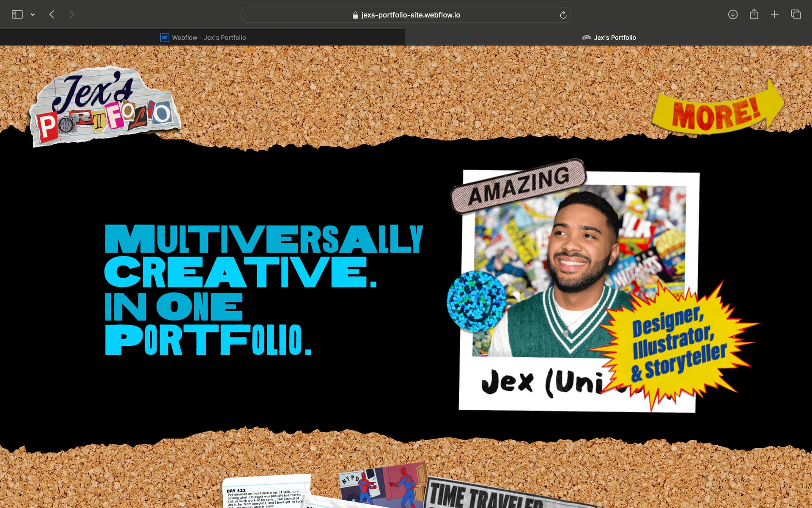
Task: Switch to Webflow - Jex's Portfolio tab
Action: [x=203, y=38]
